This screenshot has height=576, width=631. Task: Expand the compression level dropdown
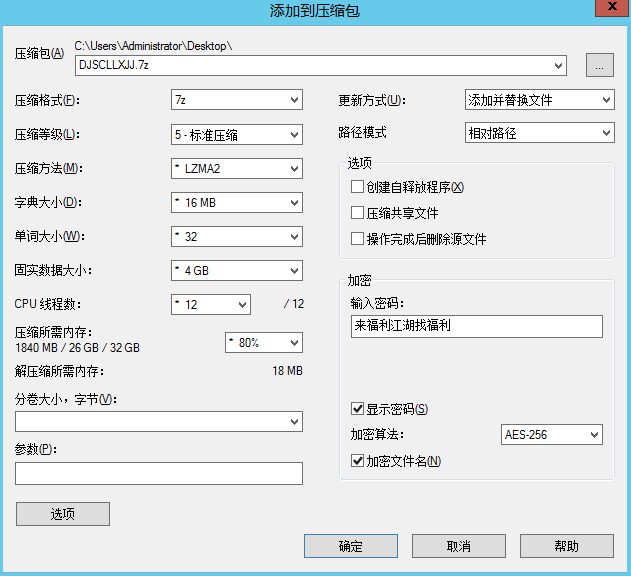[236, 135]
